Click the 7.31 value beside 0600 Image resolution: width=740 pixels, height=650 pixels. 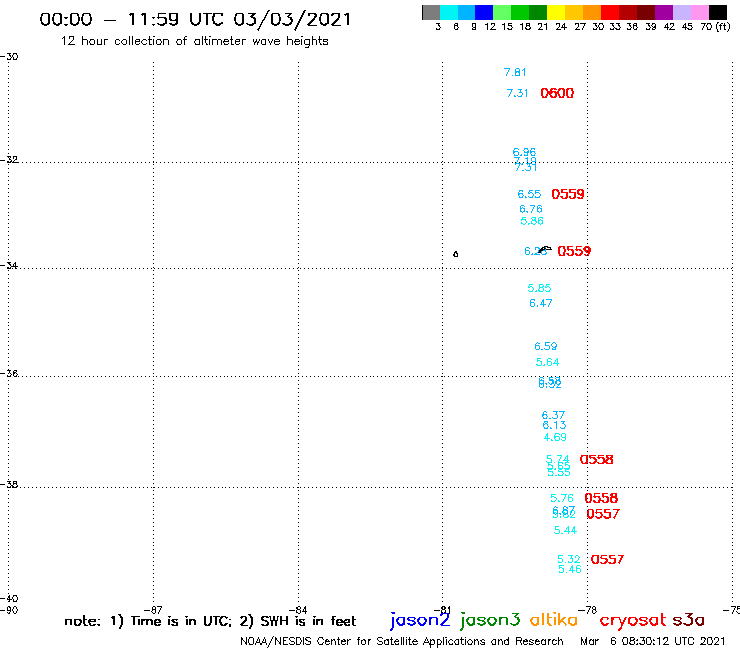click(517, 93)
